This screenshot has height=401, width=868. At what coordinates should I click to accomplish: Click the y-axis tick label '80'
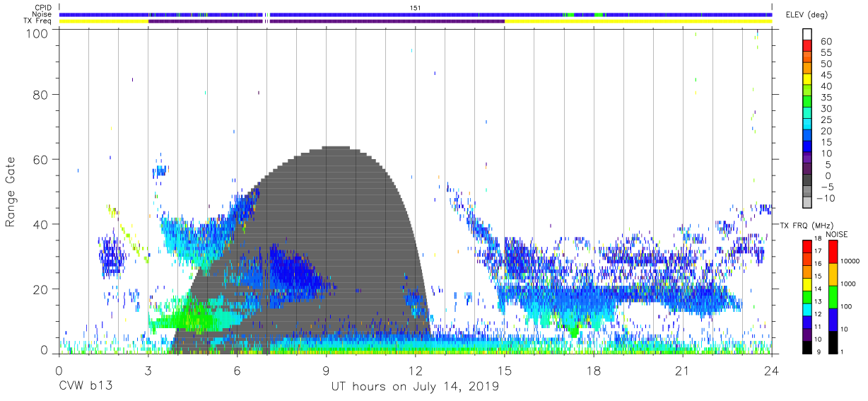click(42, 94)
